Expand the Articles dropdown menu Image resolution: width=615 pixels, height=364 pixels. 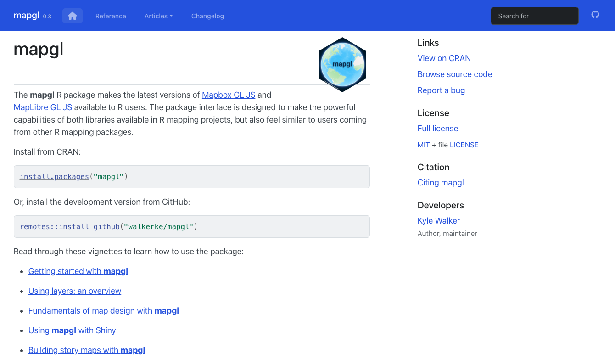pyautogui.click(x=158, y=16)
